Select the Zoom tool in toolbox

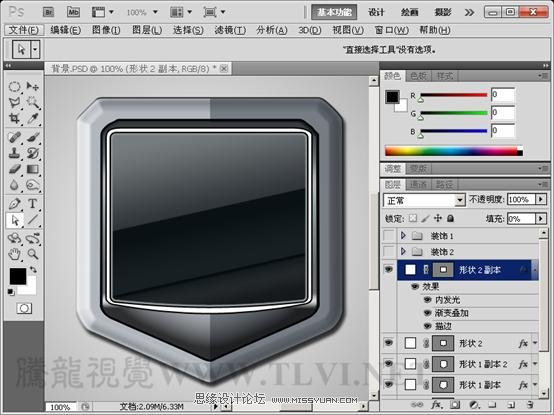[33, 254]
